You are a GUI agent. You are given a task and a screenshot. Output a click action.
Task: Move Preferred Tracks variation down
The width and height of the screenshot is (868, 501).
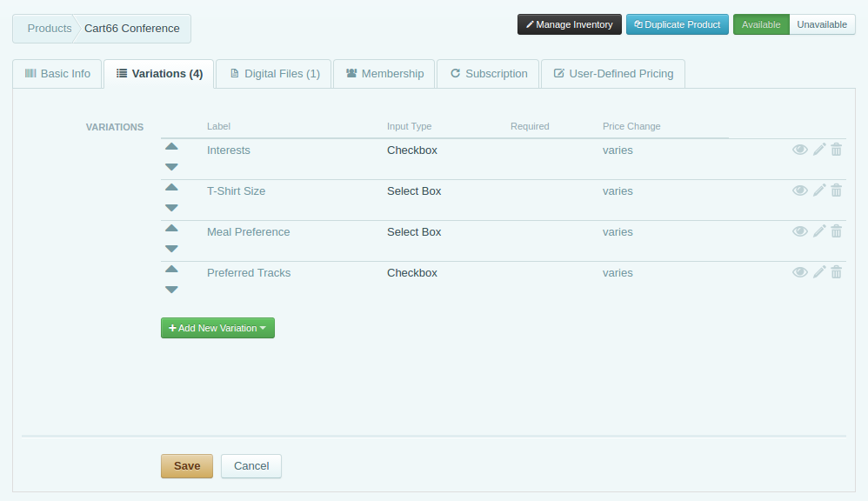pos(171,290)
